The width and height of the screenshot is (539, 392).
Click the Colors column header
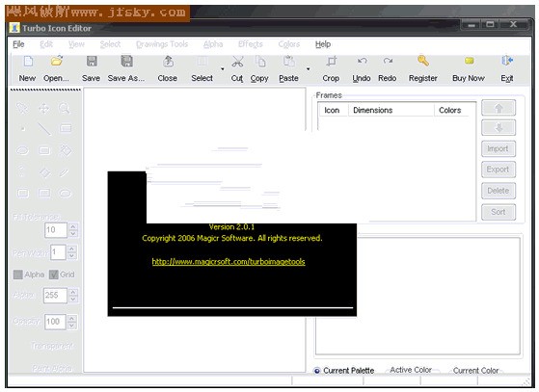pyautogui.click(x=451, y=110)
